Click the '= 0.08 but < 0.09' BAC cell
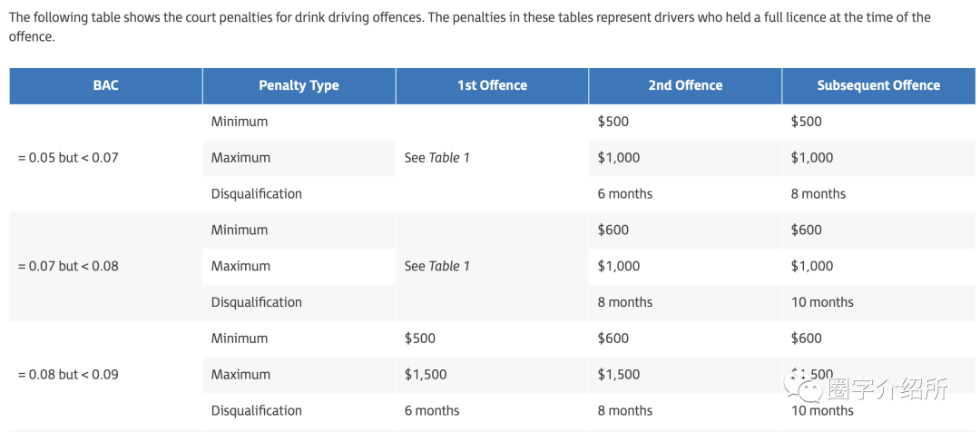 pos(68,375)
